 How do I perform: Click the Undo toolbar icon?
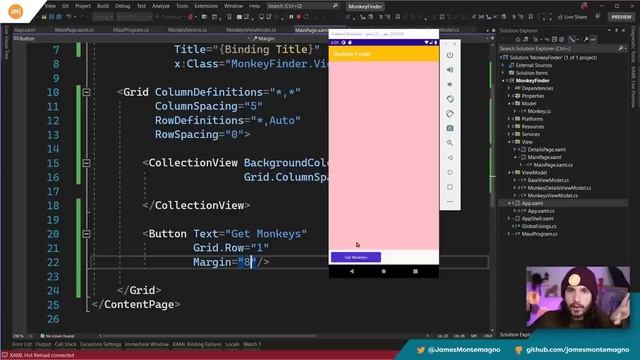(x=69, y=17)
